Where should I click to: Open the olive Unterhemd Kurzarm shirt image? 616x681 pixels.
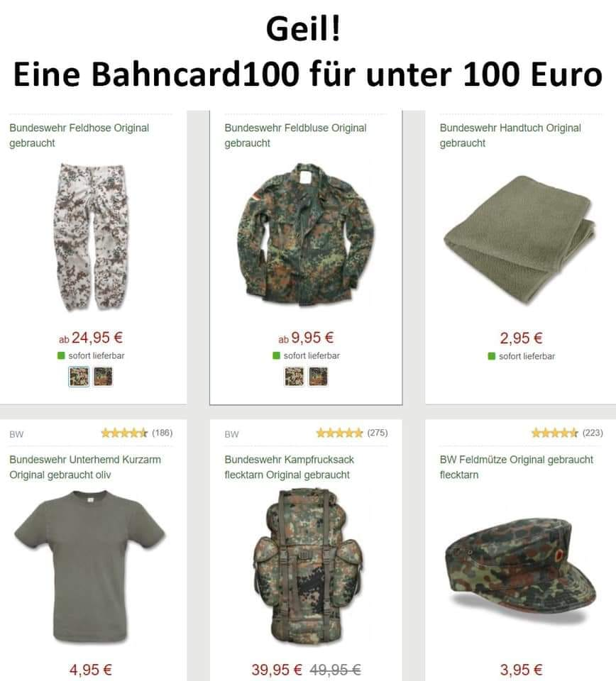[90, 567]
